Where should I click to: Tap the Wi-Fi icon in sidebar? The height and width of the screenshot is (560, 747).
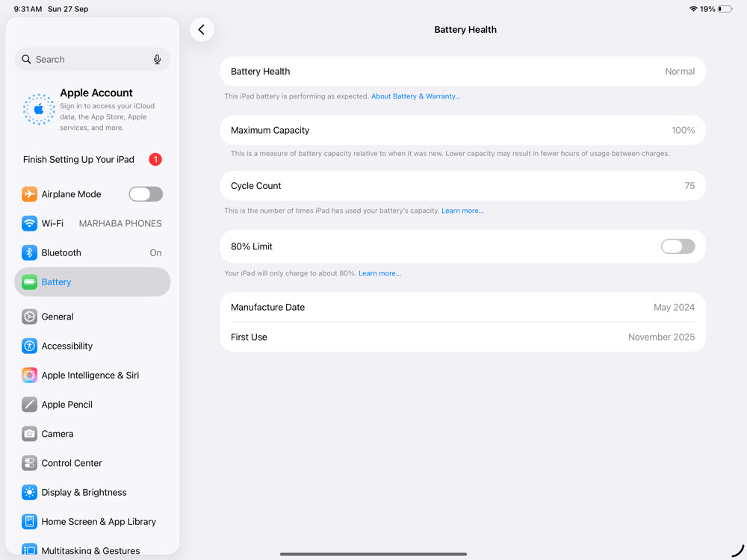[29, 223]
